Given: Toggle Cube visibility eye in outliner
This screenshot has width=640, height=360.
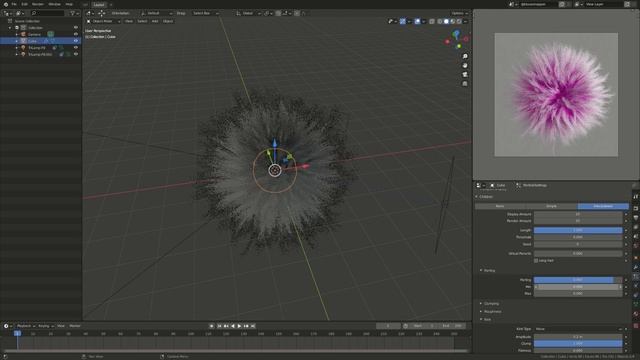Looking at the screenshot, I should coord(76,41).
